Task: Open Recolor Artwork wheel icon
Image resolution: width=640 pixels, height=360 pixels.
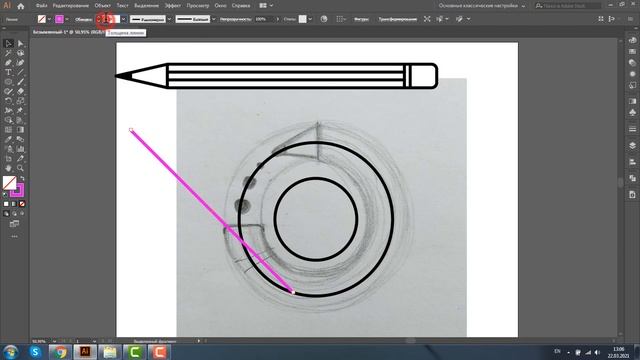Action: pyautogui.click(x=324, y=19)
